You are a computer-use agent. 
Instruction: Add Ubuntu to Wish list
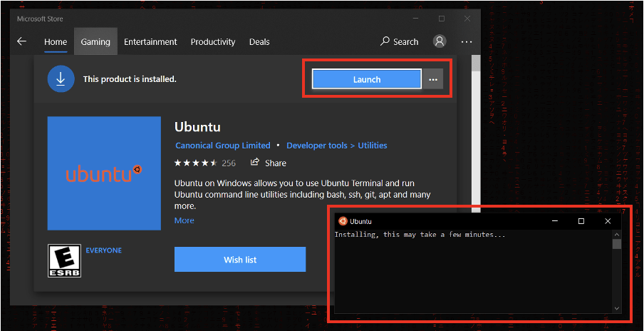pos(240,260)
